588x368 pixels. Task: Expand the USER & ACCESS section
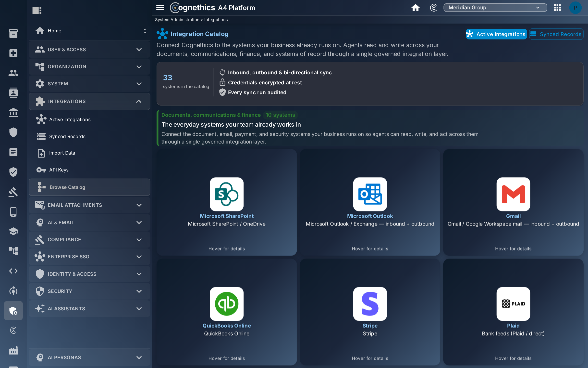tap(89, 50)
